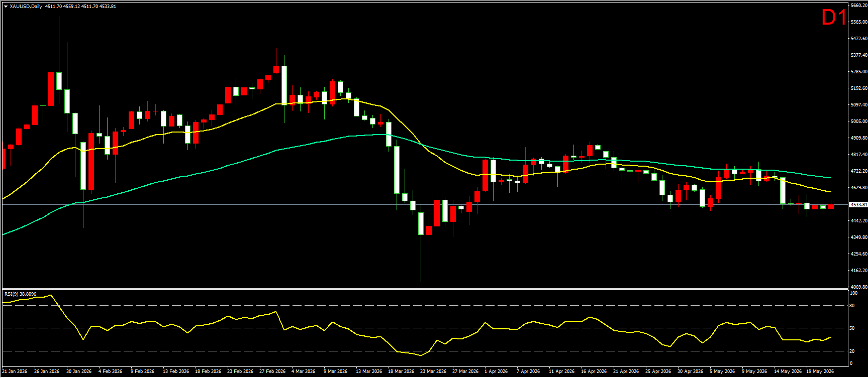The width and height of the screenshot is (868, 378).
Task: Select the 1 Apr 2026 date label
Action: click(496, 371)
